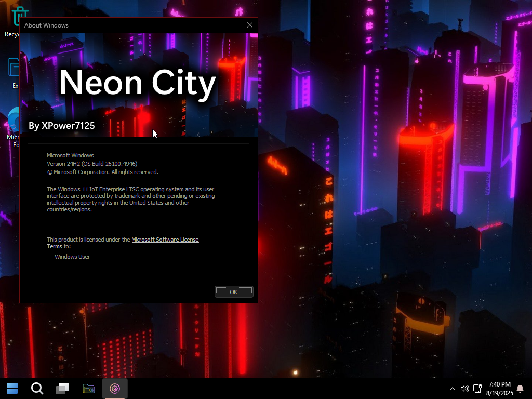Close the About Windows dialog
The width and height of the screenshot is (532, 399).
[250, 25]
